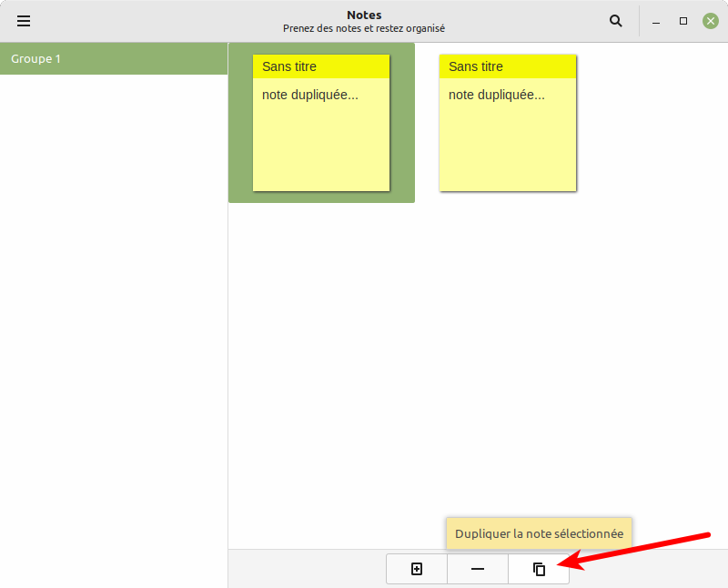Open the search tool
Screen dimensions: 728x588
pos(616,21)
